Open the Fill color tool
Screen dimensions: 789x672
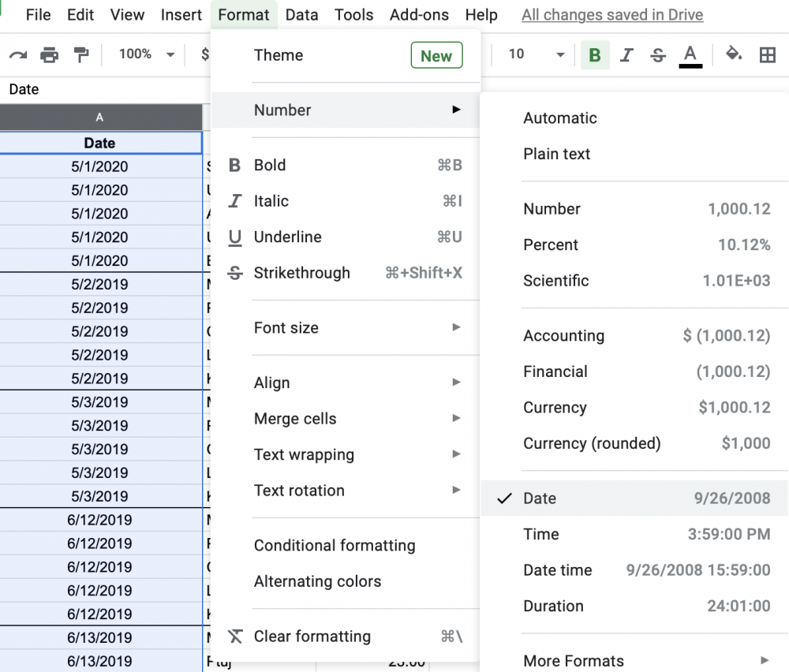[x=733, y=54]
